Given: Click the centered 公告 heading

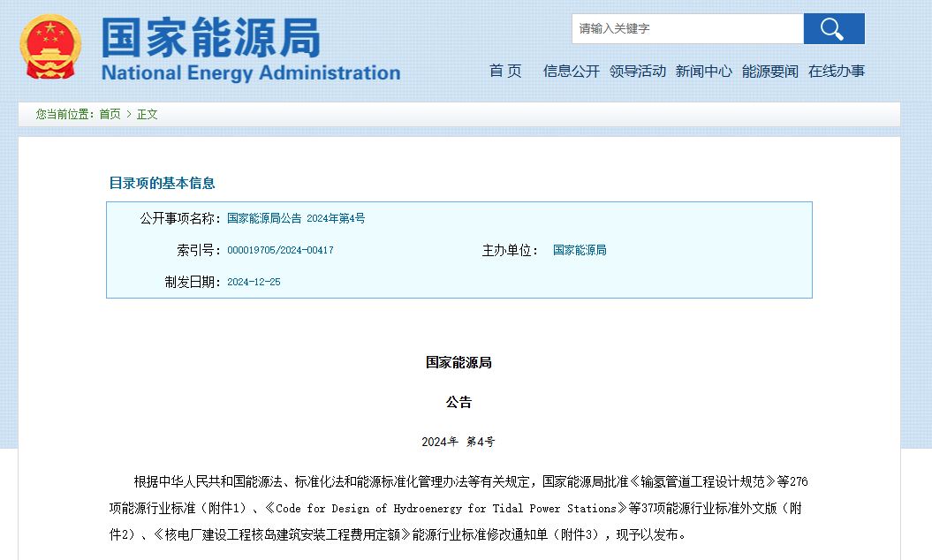Looking at the screenshot, I should [x=458, y=402].
